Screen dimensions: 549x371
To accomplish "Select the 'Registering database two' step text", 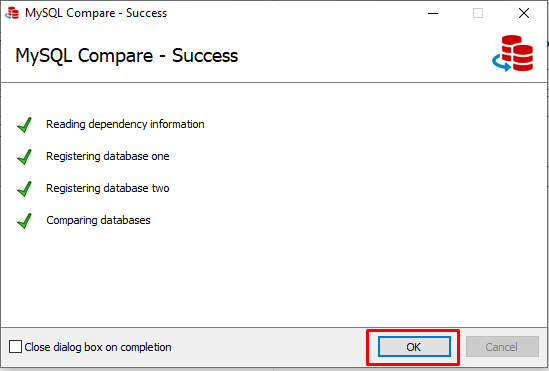I will point(108,188).
